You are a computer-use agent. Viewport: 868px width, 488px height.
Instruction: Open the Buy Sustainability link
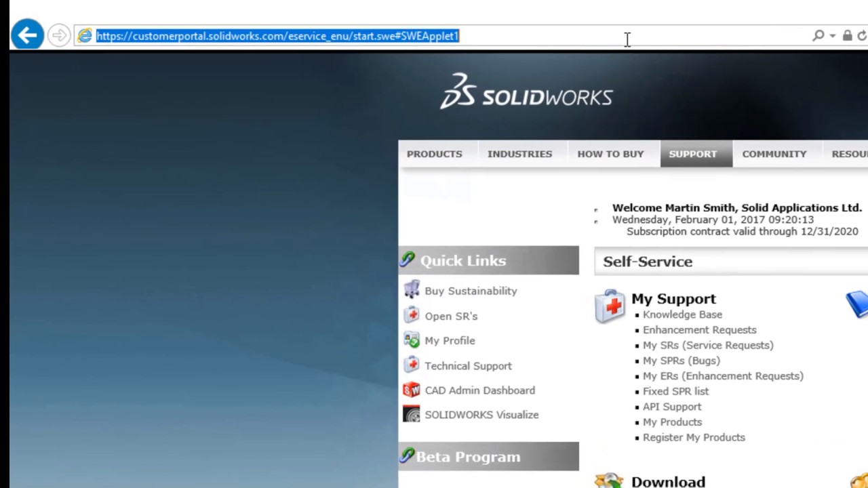(x=471, y=291)
